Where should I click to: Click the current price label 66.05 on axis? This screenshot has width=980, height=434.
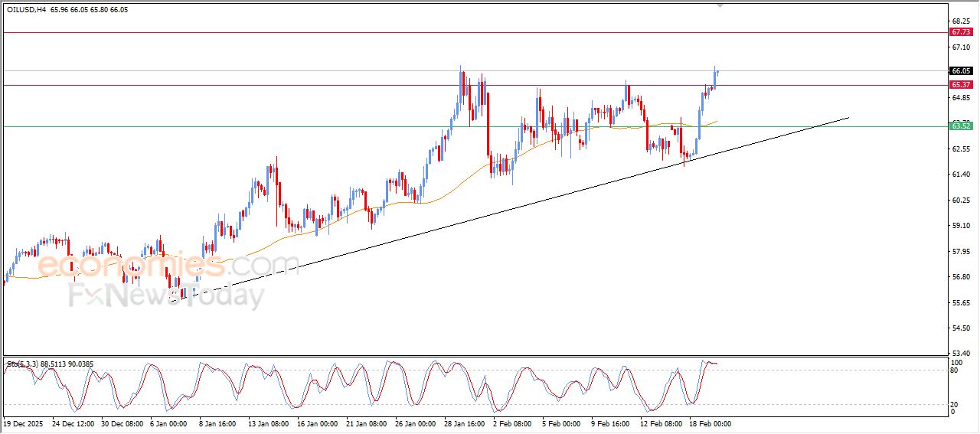coord(961,70)
